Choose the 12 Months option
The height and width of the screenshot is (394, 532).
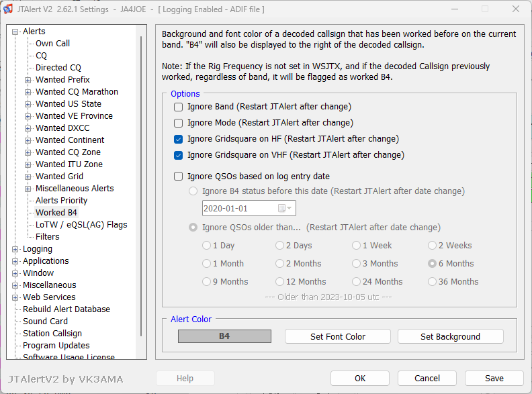(279, 281)
